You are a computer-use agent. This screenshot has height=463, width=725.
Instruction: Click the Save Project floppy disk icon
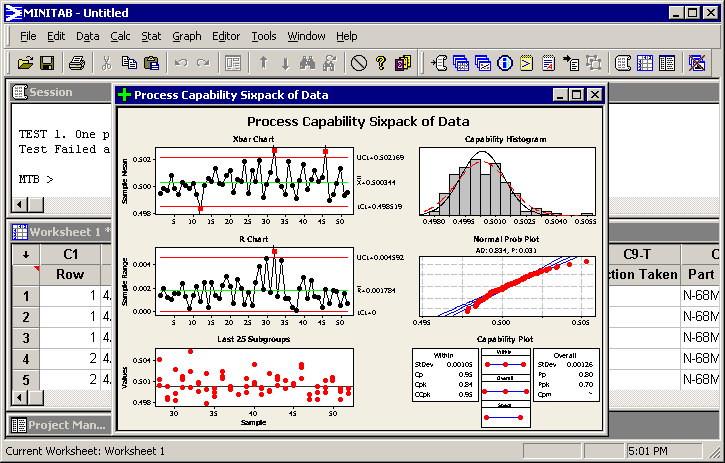pos(46,63)
